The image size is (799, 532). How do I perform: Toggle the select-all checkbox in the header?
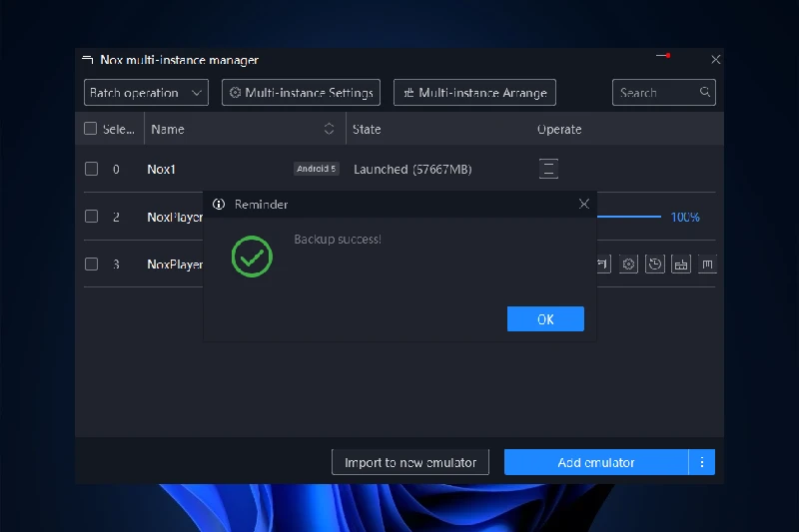pos(91,129)
